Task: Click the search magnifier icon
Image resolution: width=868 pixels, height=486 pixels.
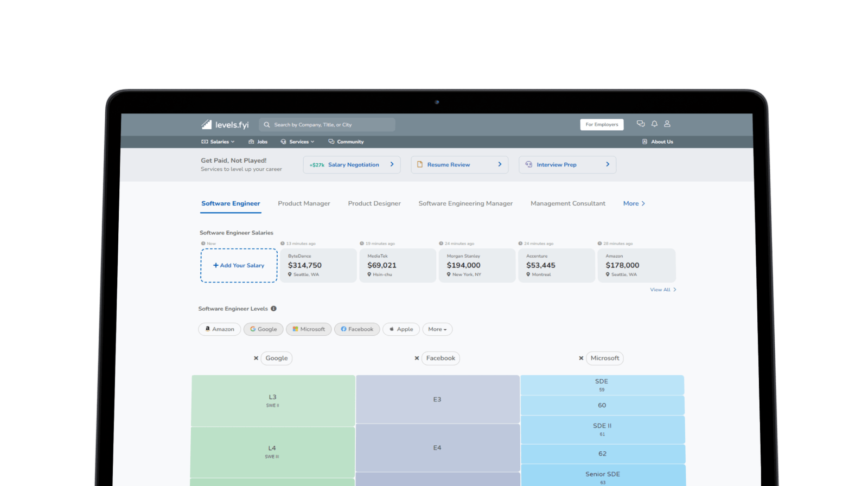Action: pyautogui.click(x=267, y=125)
